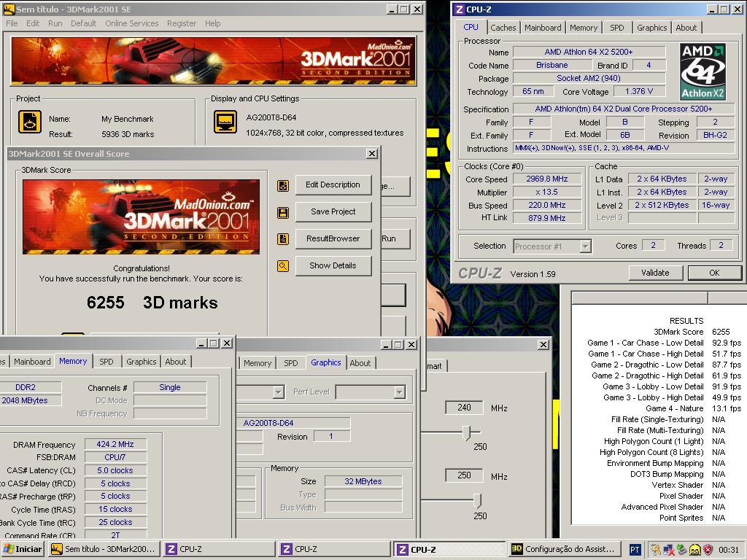This screenshot has height=560, width=747.
Task: Open the Register menu
Action: click(182, 23)
